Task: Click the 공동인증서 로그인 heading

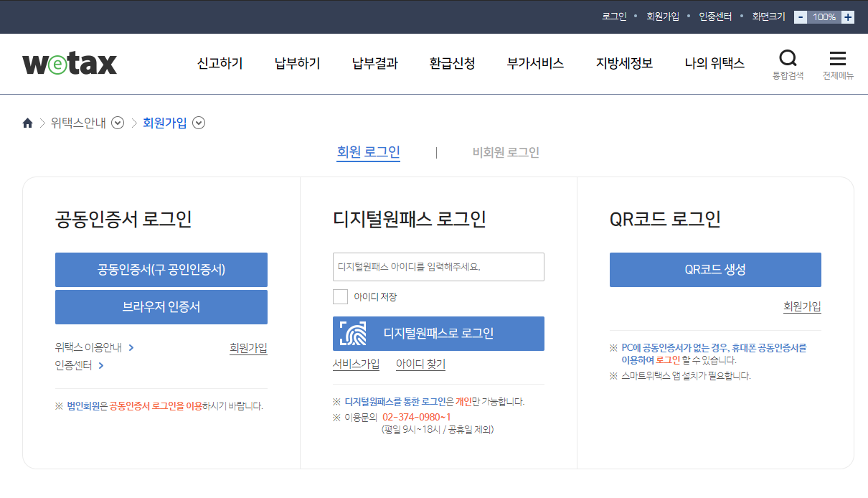Action: [123, 219]
